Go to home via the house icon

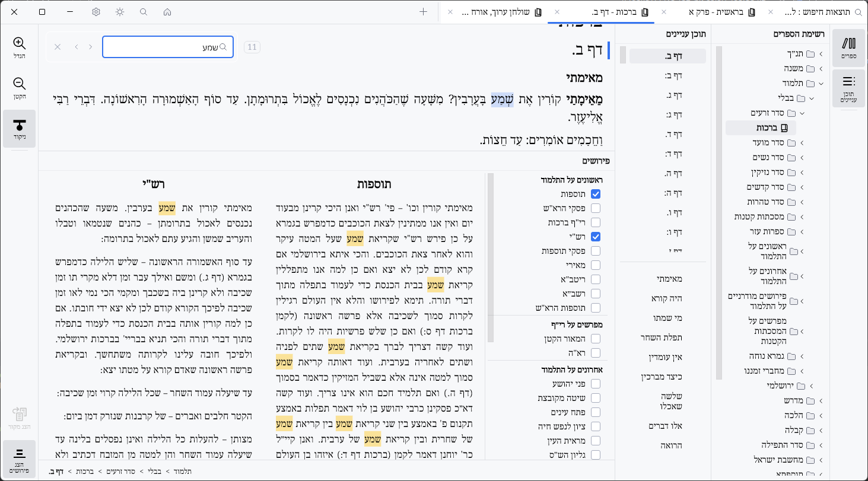click(x=167, y=12)
